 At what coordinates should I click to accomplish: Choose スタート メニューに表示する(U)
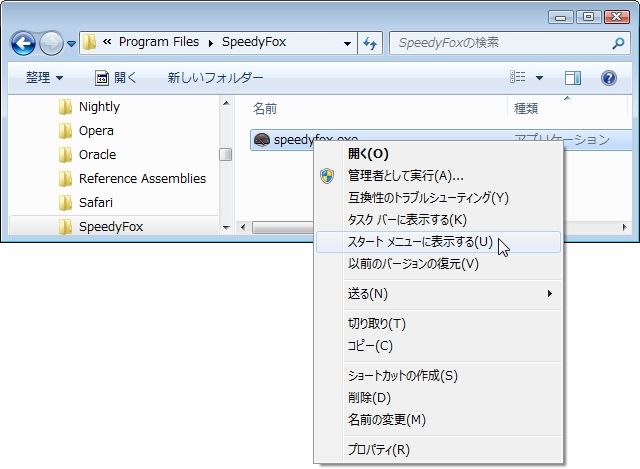[438, 242]
